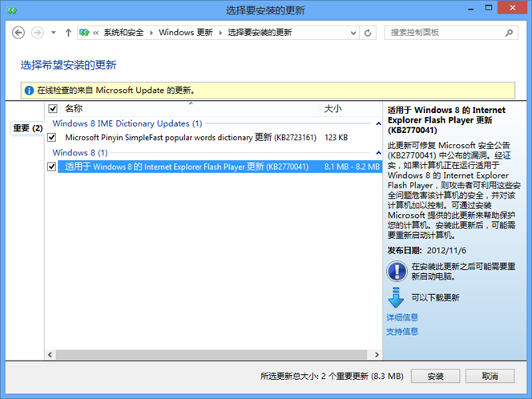Expand the address bar history dropdown
532x399 pixels.
click(352, 33)
